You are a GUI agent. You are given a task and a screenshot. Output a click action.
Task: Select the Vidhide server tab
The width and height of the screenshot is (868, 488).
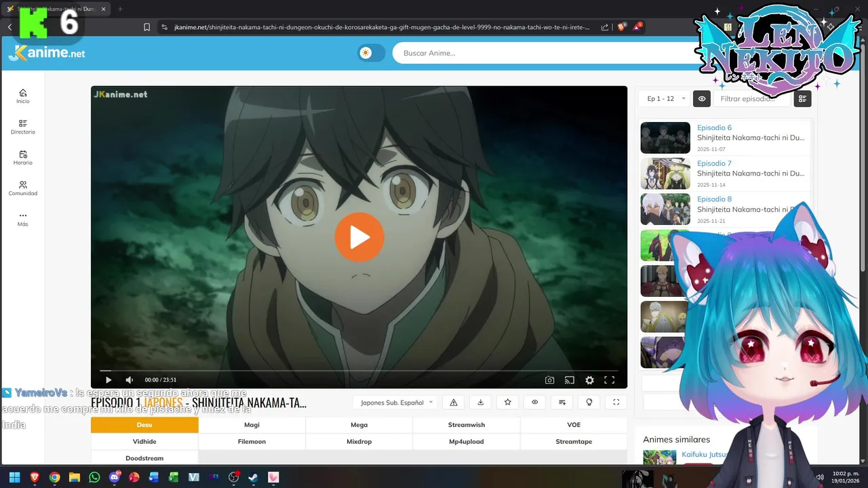pos(144,441)
